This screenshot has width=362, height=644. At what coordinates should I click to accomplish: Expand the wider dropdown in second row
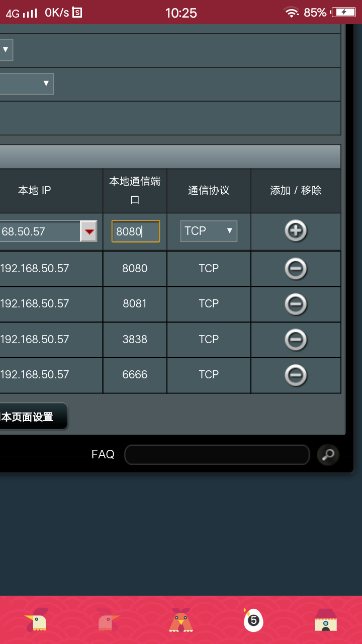click(27, 84)
